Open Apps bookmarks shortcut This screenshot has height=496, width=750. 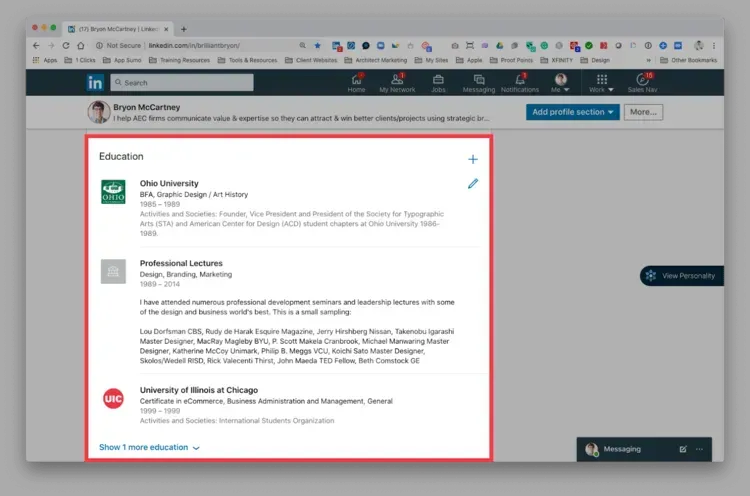coord(44,60)
